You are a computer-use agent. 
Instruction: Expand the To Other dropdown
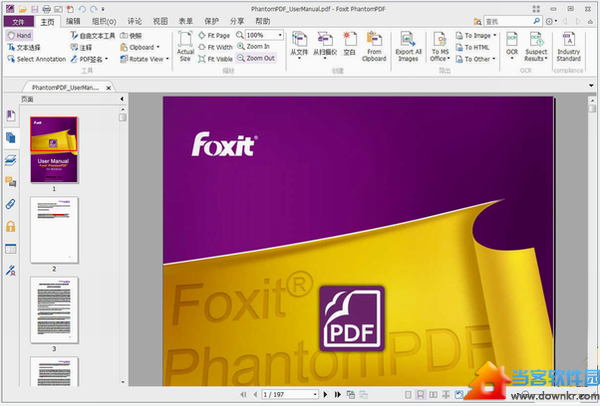click(x=494, y=59)
